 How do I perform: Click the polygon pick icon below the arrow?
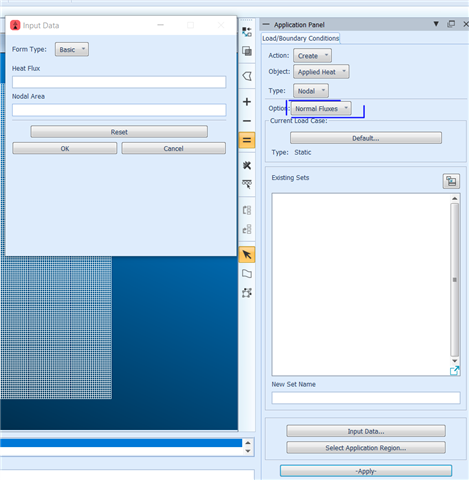pos(247,274)
